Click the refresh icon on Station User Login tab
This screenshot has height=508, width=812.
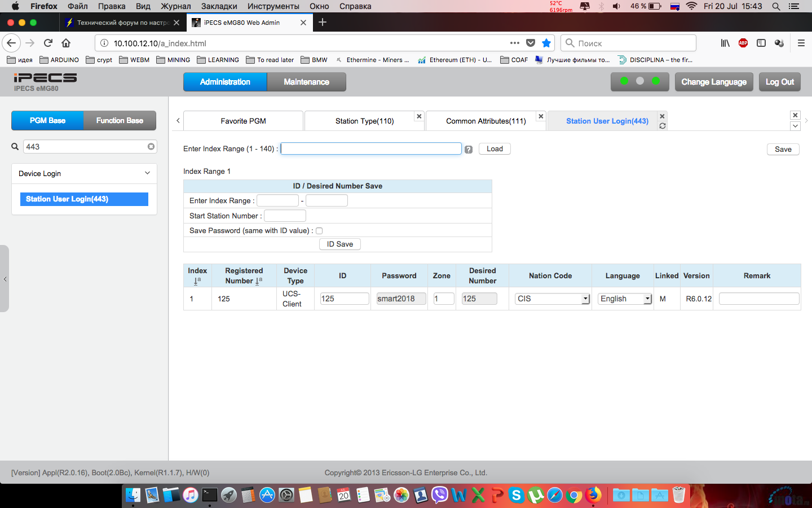pyautogui.click(x=663, y=126)
